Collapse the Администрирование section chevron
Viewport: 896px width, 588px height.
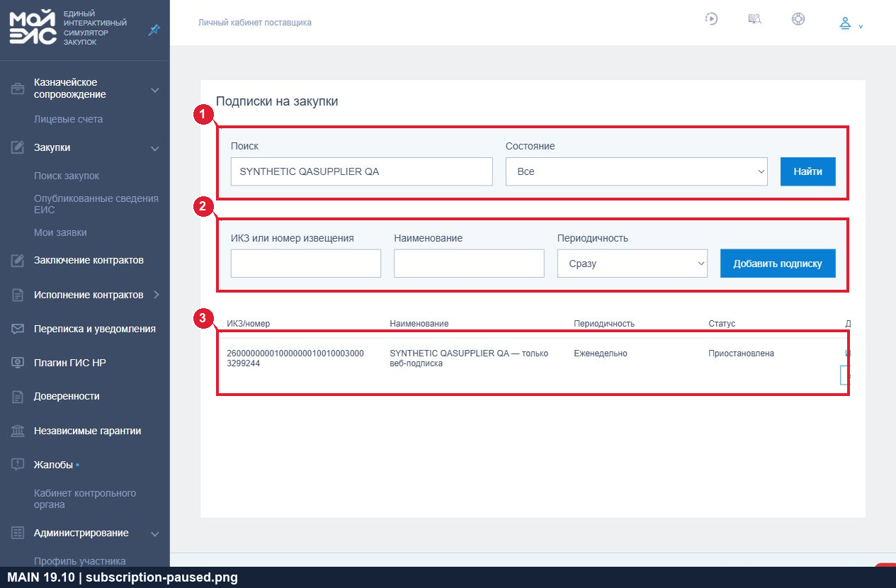(155, 533)
